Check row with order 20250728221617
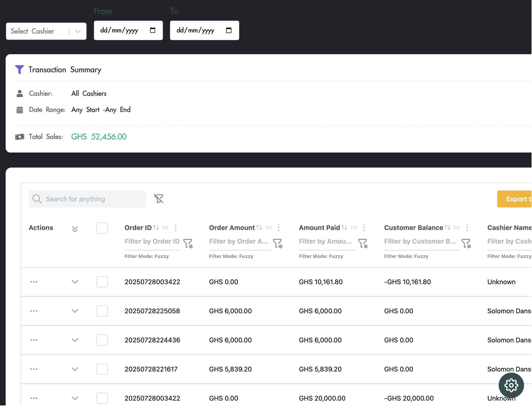The image size is (532, 413). (x=102, y=369)
